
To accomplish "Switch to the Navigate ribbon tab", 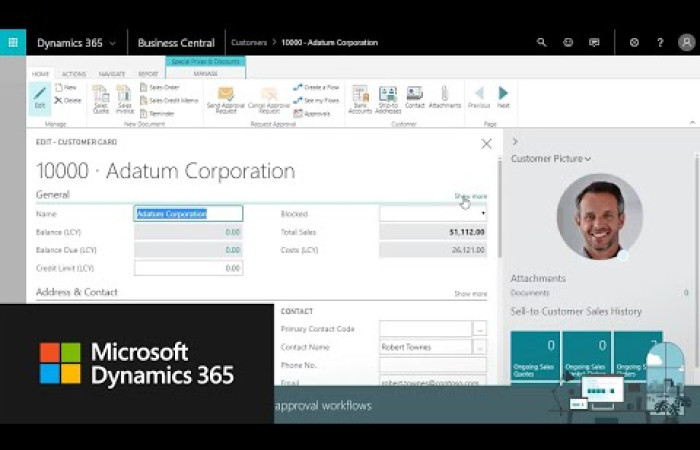I will click(112, 74).
